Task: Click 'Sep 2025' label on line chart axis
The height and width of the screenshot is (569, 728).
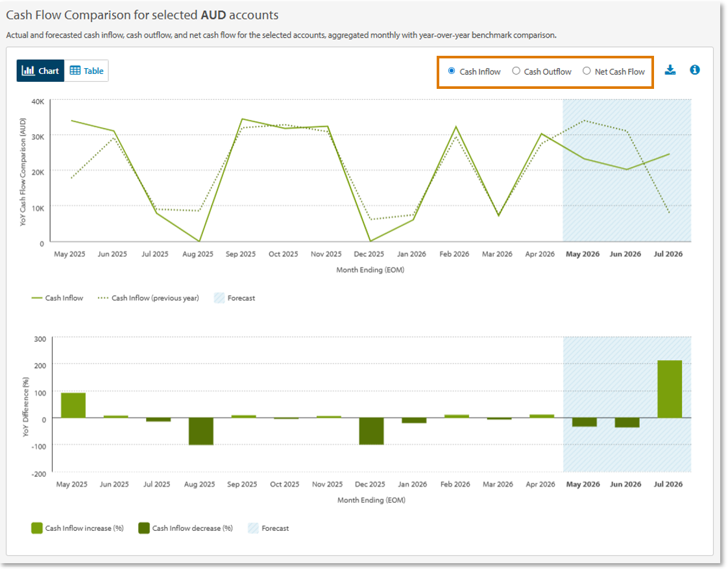Action: (x=241, y=254)
